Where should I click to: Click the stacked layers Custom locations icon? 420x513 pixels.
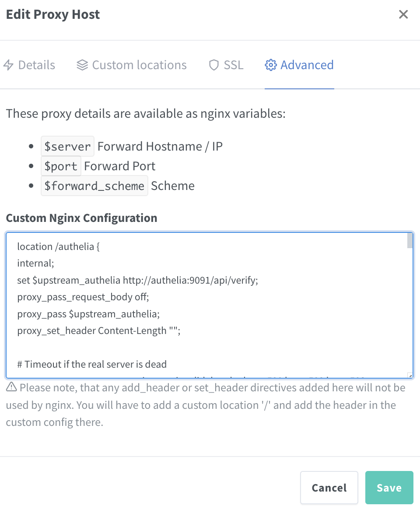pos(82,65)
